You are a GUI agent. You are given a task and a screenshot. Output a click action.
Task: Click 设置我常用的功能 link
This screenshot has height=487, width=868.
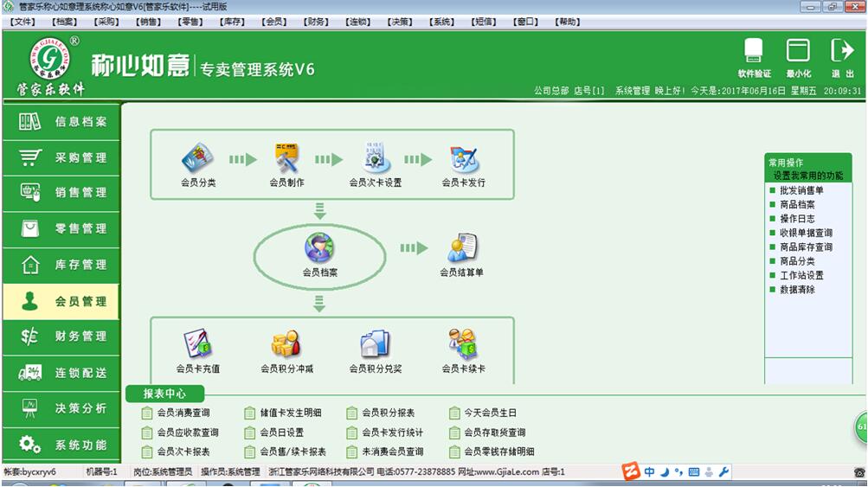click(807, 176)
